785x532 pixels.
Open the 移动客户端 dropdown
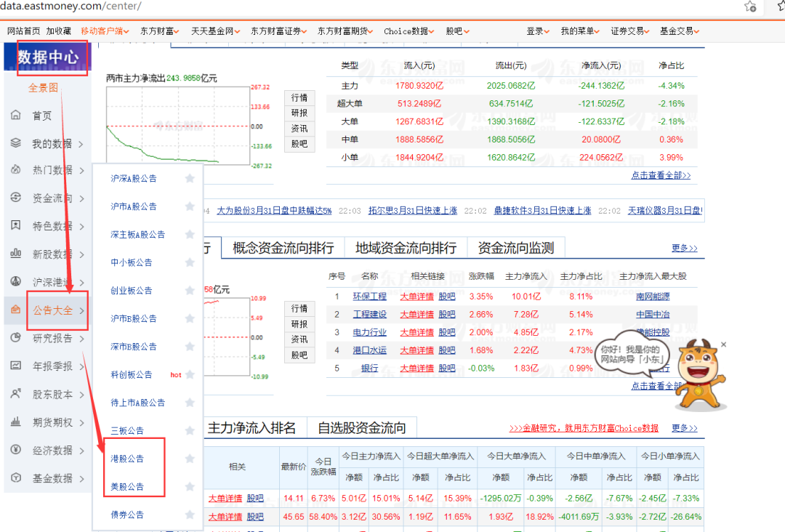tap(105, 31)
